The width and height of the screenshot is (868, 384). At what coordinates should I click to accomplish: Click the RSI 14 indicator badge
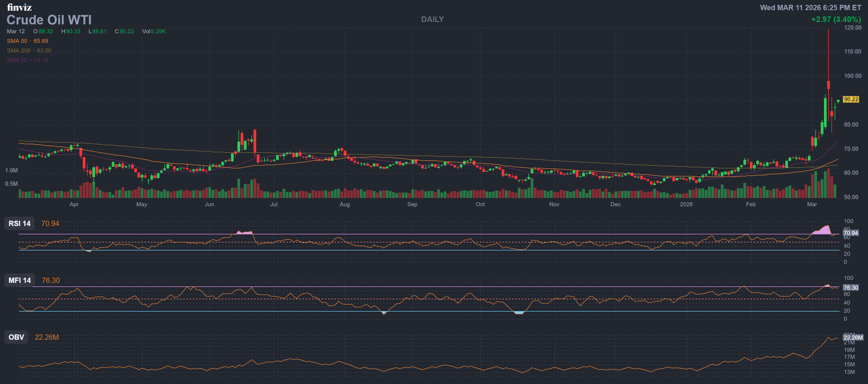[x=19, y=223]
